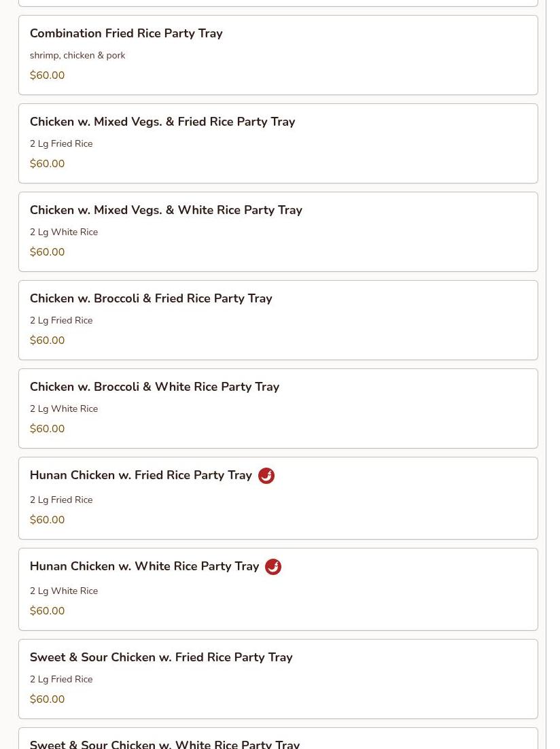The height and width of the screenshot is (749, 560).
Task: Open Sweet & Sour Chicken w. White Rice tray
Action: (278, 739)
